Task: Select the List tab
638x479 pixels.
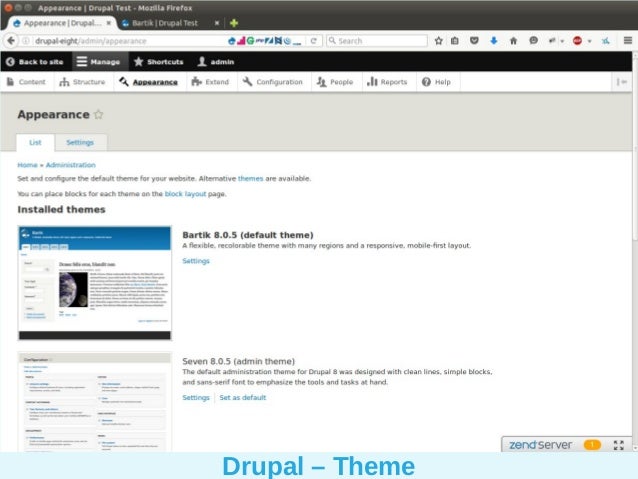Action: coord(35,142)
